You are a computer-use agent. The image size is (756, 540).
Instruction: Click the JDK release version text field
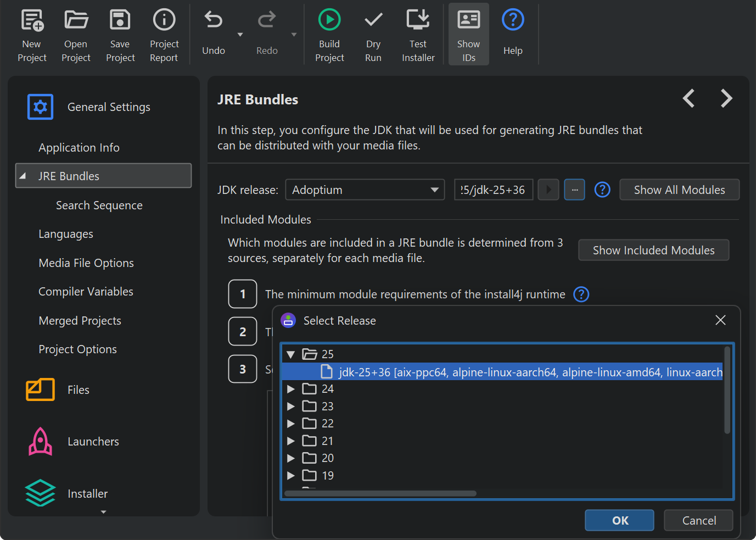point(493,190)
